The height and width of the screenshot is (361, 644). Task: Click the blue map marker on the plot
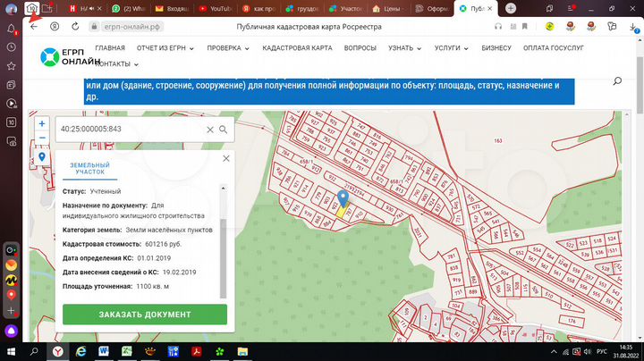(343, 199)
